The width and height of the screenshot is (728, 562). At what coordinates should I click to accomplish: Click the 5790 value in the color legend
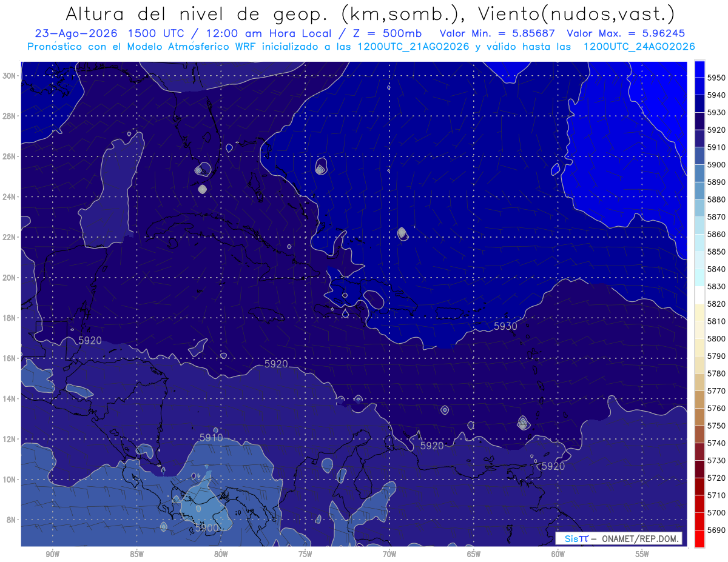[716, 356]
